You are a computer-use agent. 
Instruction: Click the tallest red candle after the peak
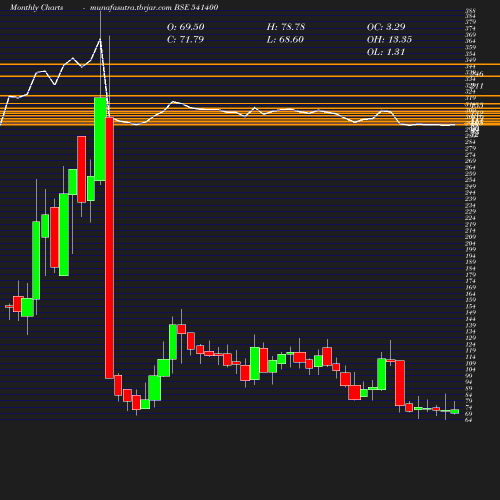(x=109, y=248)
